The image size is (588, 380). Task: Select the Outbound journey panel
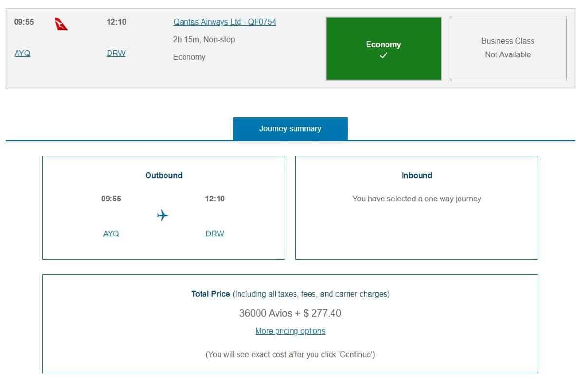click(x=164, y=207)
